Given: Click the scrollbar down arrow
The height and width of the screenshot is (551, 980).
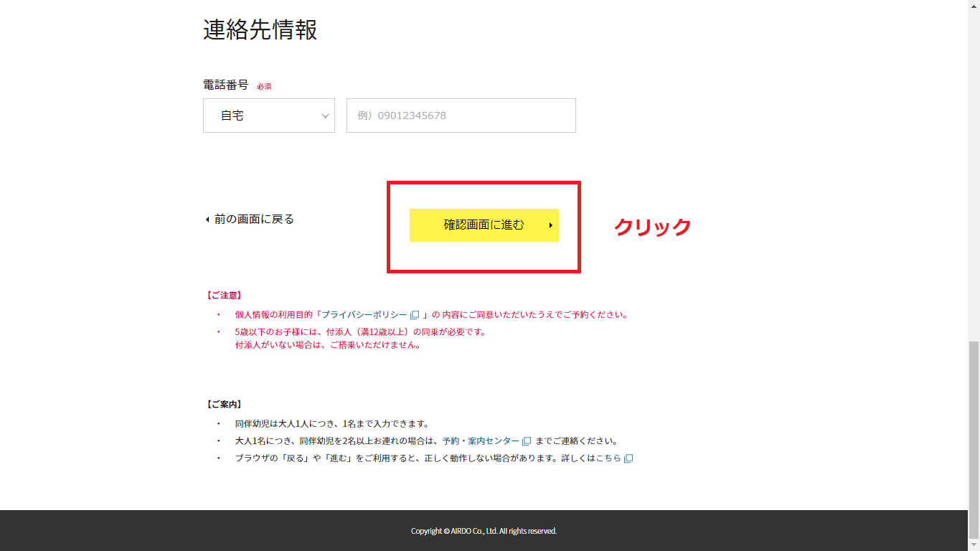Looking at the screenshot, I should click(974, 545).
